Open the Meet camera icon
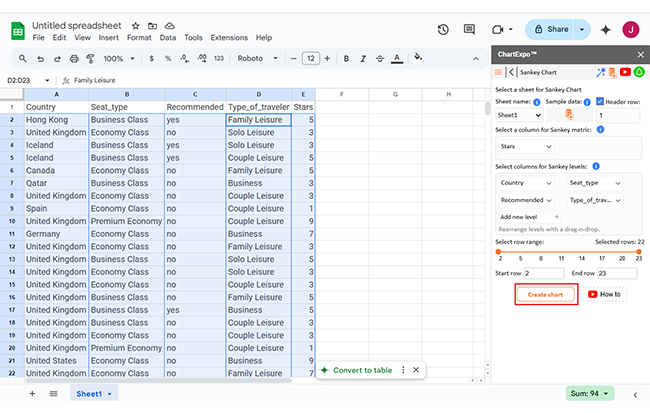The image size is (650, 413). point(498,29)
